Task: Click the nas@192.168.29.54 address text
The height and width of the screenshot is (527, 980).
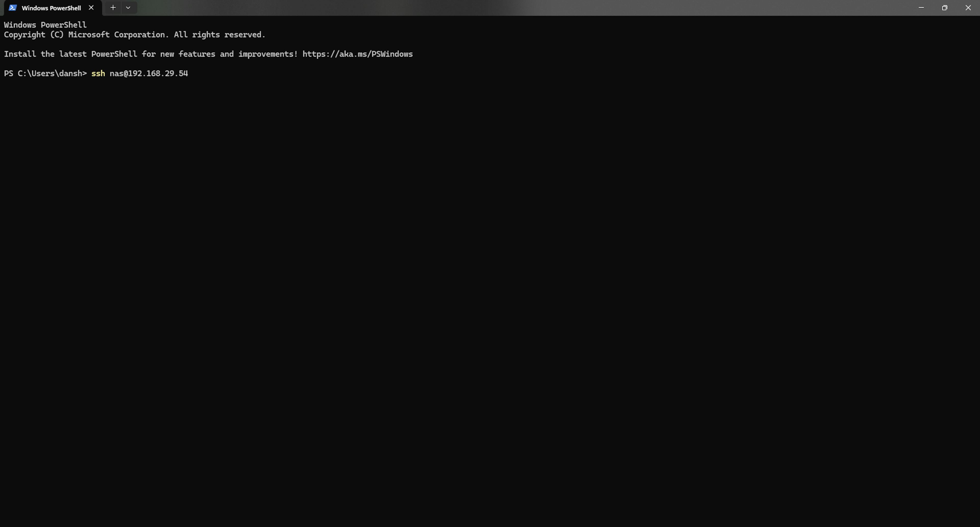Action: tap(149, 74)
